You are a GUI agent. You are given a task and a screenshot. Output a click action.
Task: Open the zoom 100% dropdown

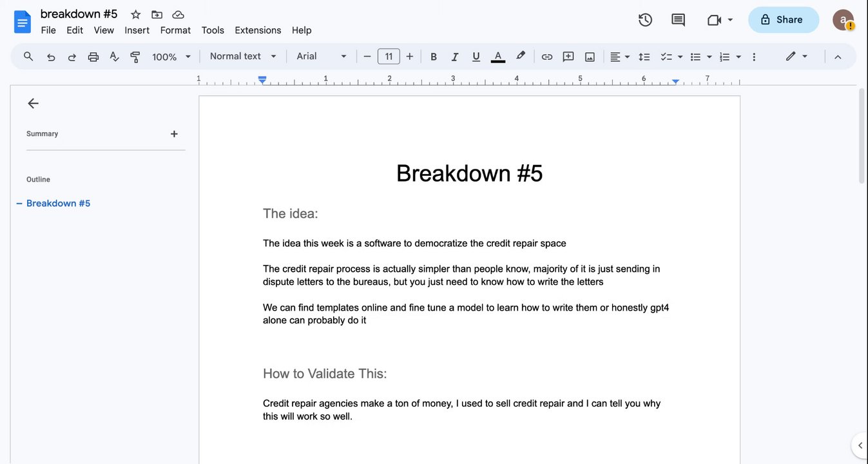(171, 57)
